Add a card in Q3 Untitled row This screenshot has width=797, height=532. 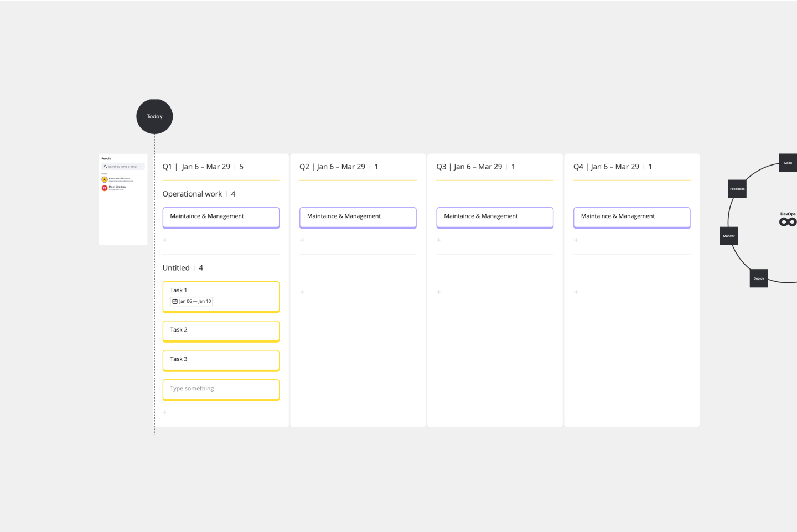click(x=439, y=292)
